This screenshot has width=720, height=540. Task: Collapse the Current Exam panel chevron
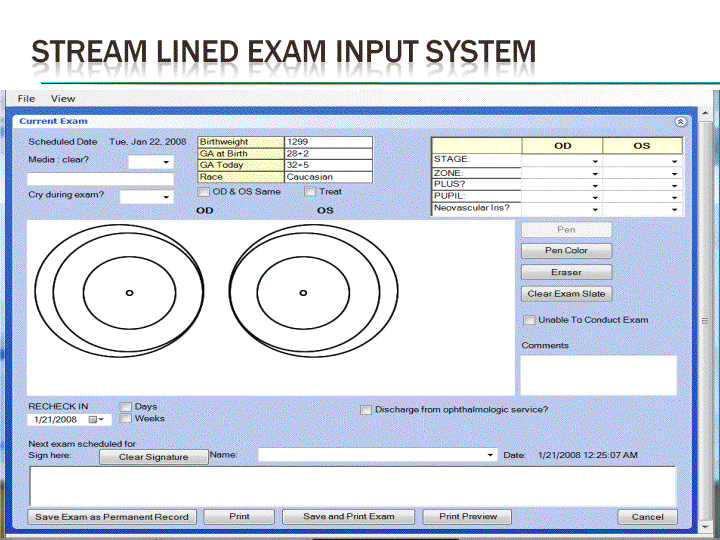coord(680,121)
